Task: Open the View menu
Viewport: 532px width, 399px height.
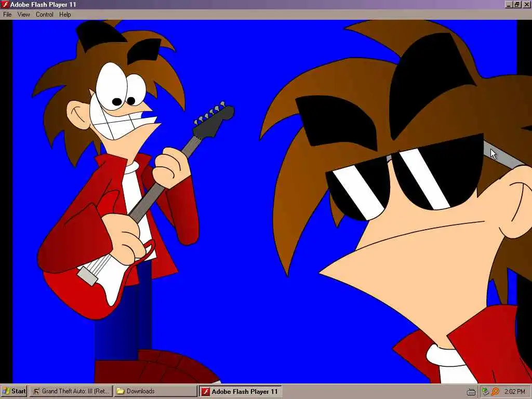Action: pos(23,15)
